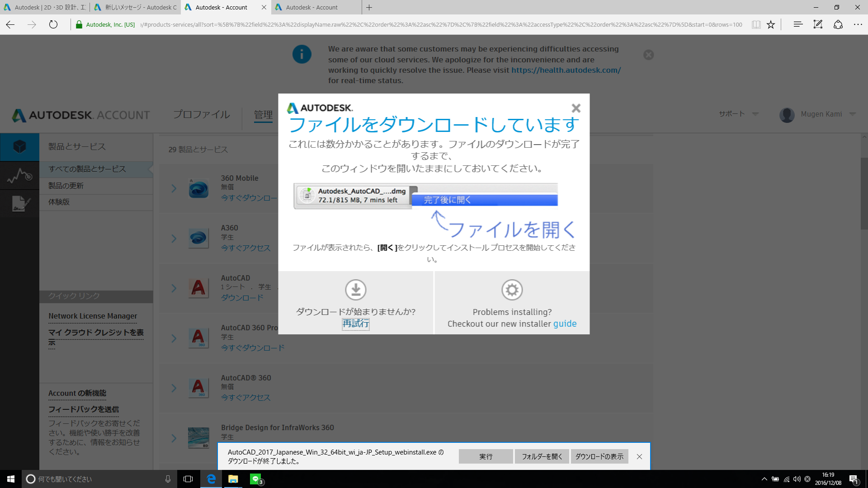868x488 pixels.
Task: Add page to favorites star icon
Action: tap(771, 25)
